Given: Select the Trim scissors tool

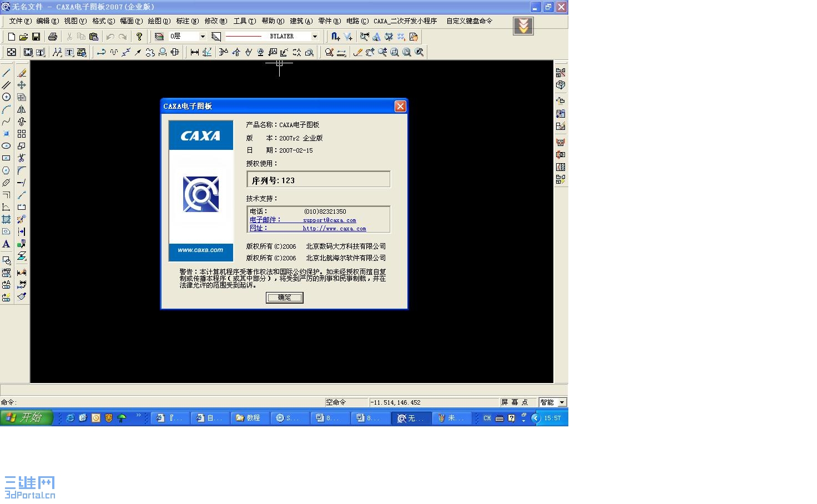Looking at the screenshot, I should click(22, 158).
